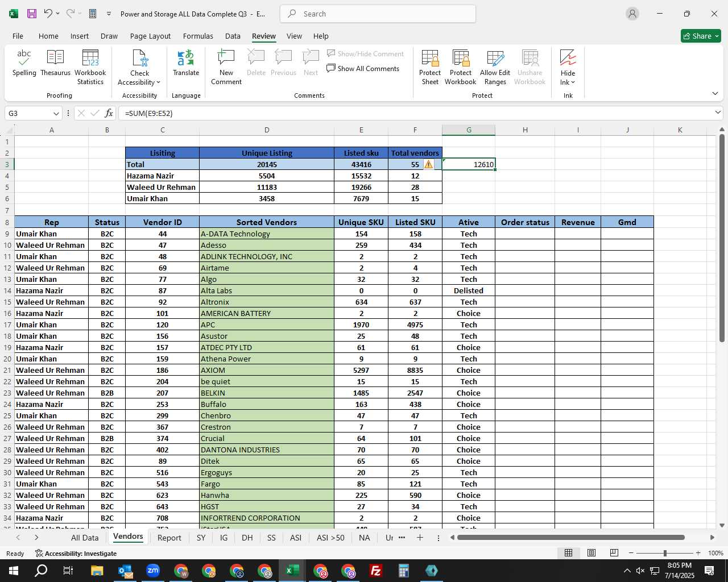Show hidden sheet tabs ellipsis
This screenshot has height=582, width=728.
[x=402, y=537]
